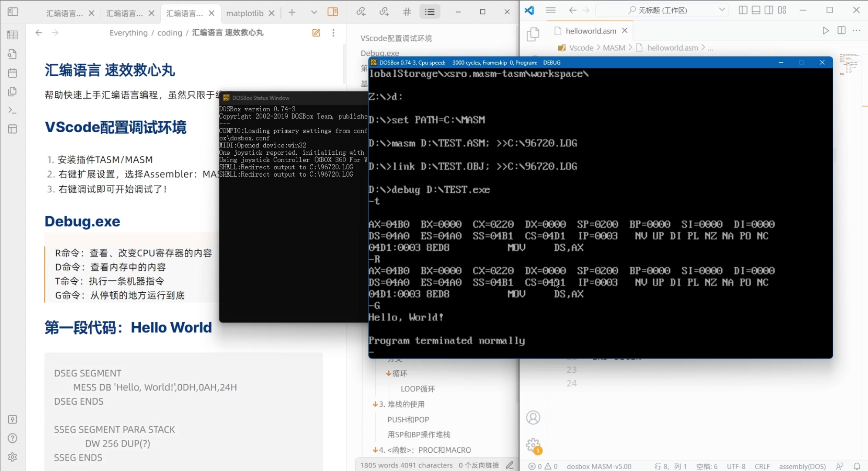The image size is (868, 471).
Task: Open VS Code notifications bell
Action: [x=857, y=466]
